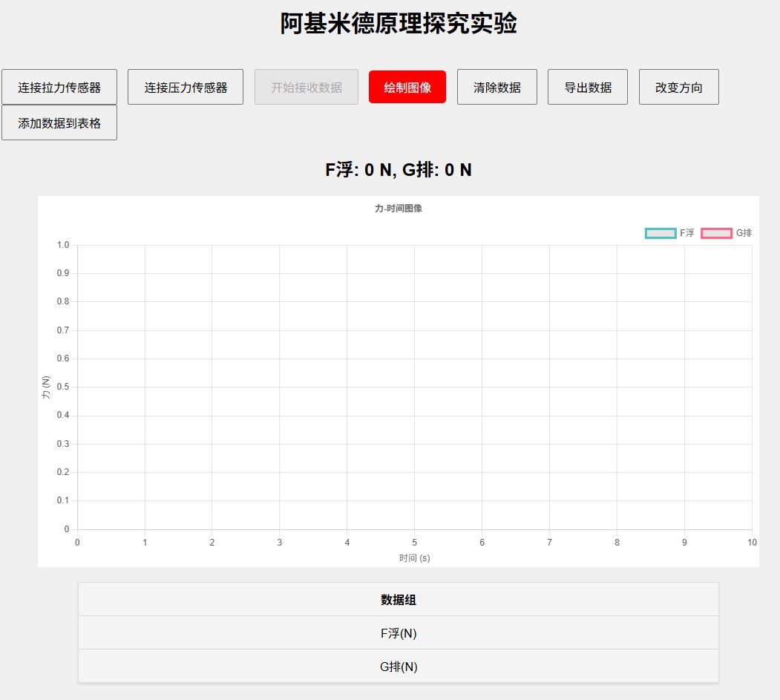Viewport: 780px width, 700px height.
Task: Select the G排(N) table row
Action: (x=398, y=666)
